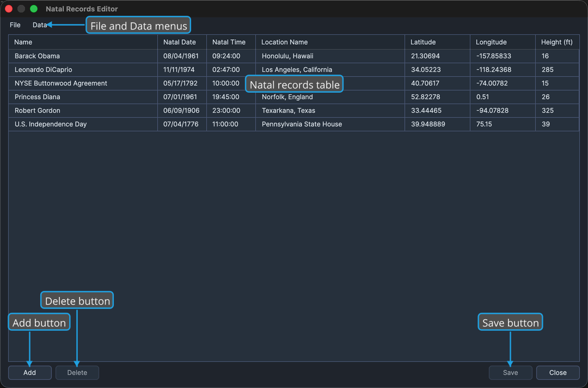Viewport: 588px width, 388px height.
Task: Click the Location Name column header
Action: click(330, 42)
